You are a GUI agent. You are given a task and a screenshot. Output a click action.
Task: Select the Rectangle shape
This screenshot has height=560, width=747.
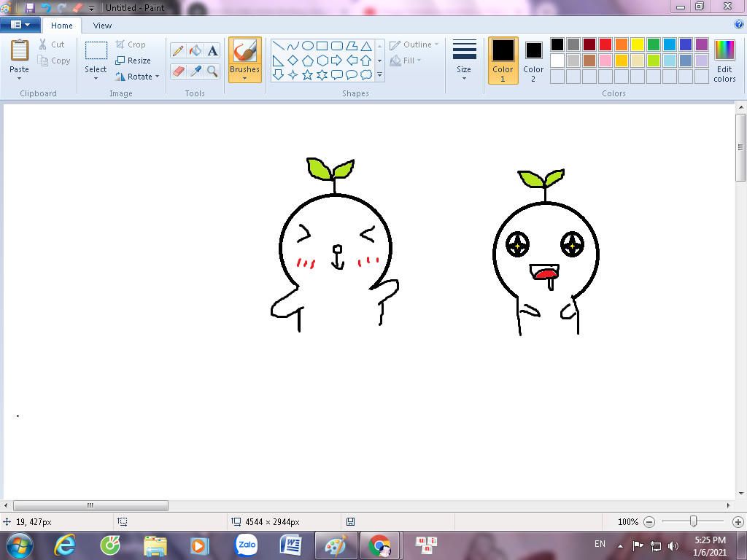coord(322,46)
